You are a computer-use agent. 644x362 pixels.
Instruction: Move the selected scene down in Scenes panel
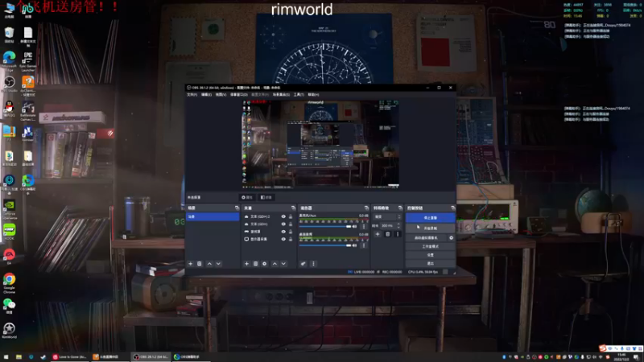pyautogui.click(x=218, y=264)
